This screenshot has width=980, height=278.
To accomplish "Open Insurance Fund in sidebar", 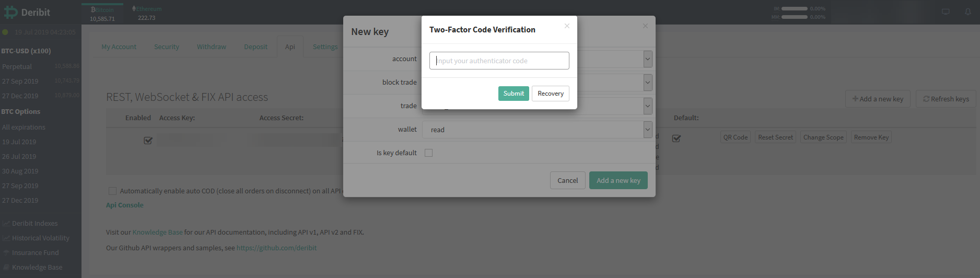I will [x=35, y=252].
